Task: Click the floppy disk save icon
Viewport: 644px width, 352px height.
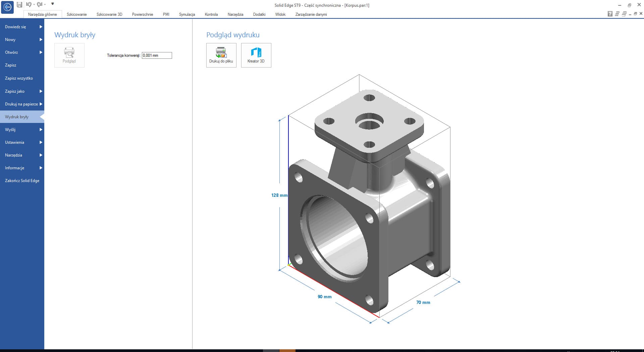Action: click(x=19, y=4)
